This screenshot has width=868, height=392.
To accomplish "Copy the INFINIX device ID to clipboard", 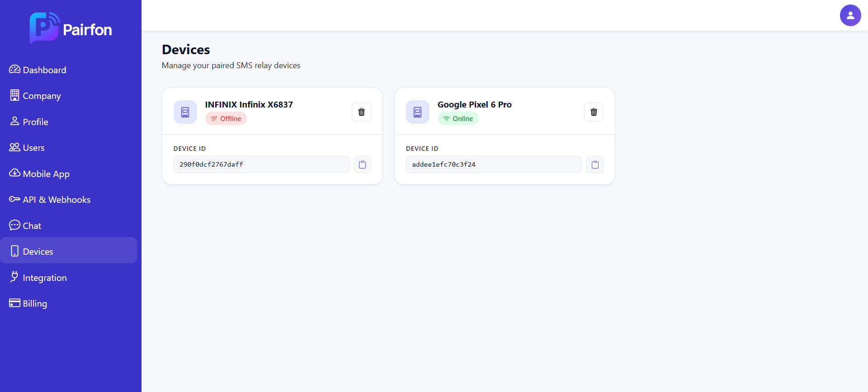I will click(x=362, y=164).
